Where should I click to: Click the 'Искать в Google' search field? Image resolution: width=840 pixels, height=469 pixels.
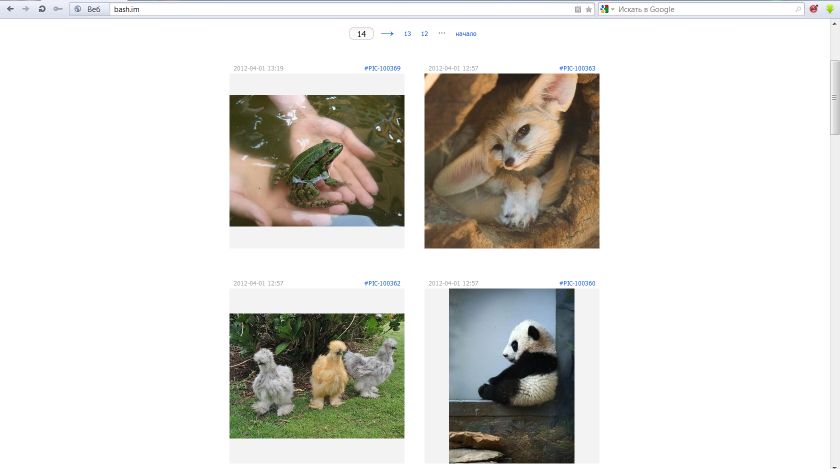click(x=700, y=9)
